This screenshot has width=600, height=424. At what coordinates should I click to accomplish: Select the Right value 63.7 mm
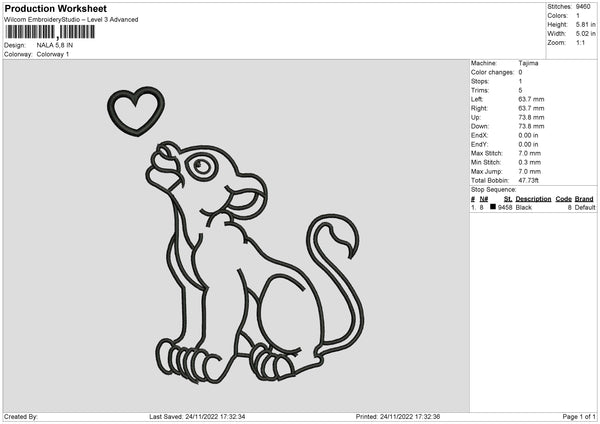[x=531, y=108]
